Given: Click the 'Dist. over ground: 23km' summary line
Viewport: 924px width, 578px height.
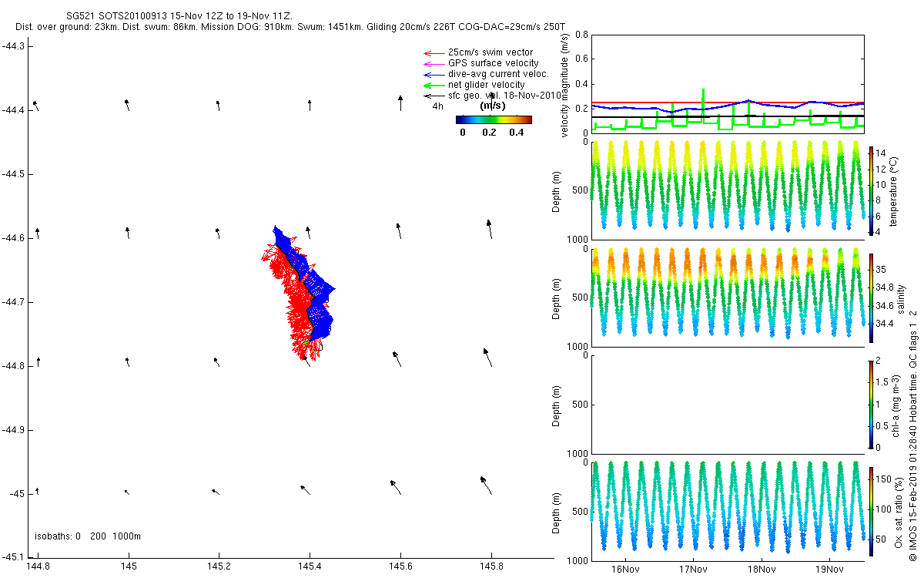Looking at the screenshot, I should pos(290,27).
